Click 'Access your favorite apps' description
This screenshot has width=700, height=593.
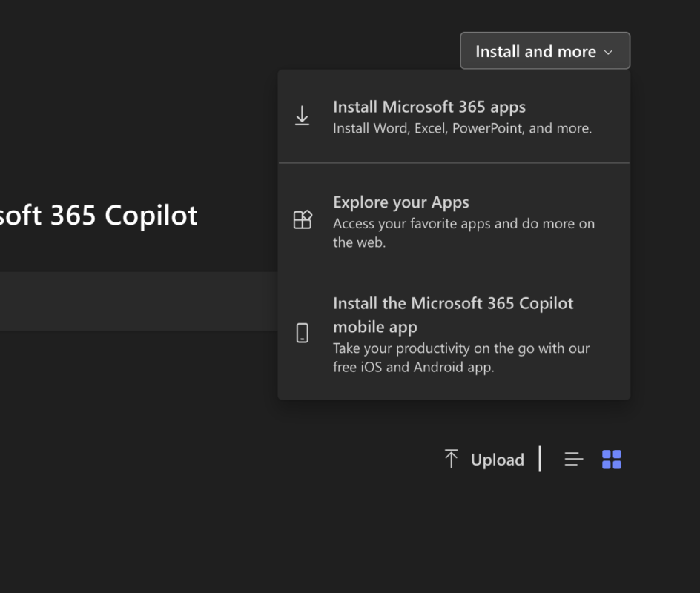464,233
